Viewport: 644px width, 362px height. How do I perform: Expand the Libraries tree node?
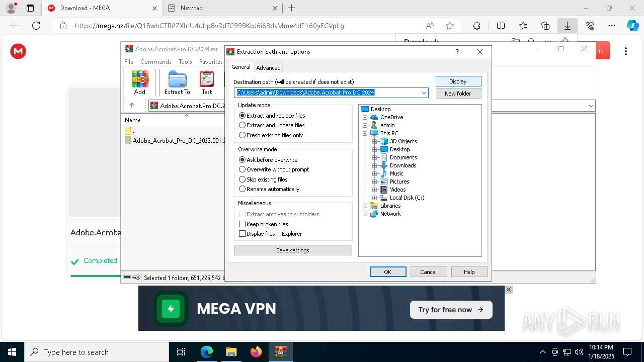365,206
